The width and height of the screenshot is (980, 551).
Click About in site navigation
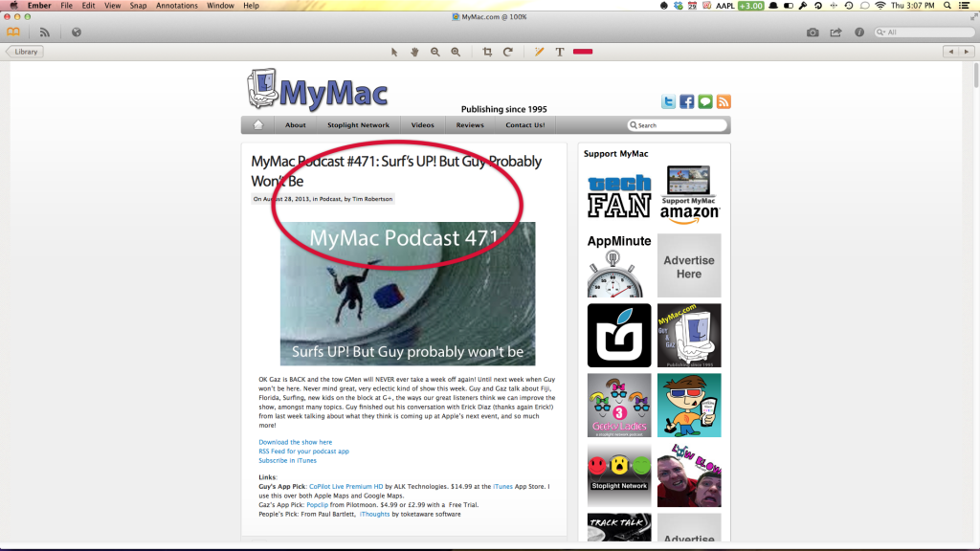click(296, 125)
